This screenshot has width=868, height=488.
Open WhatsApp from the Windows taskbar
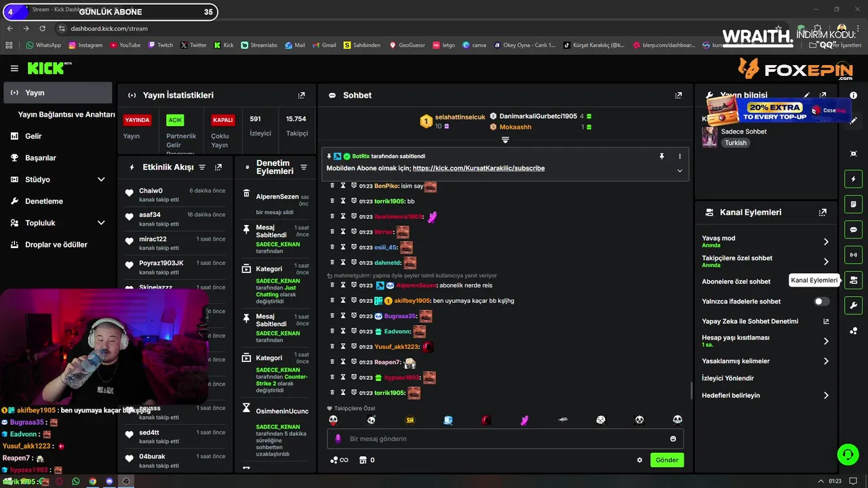76,481
